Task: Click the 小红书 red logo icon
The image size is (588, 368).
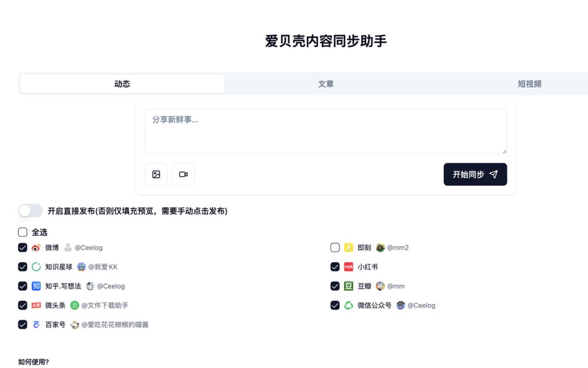Action: tap(348, 267)
